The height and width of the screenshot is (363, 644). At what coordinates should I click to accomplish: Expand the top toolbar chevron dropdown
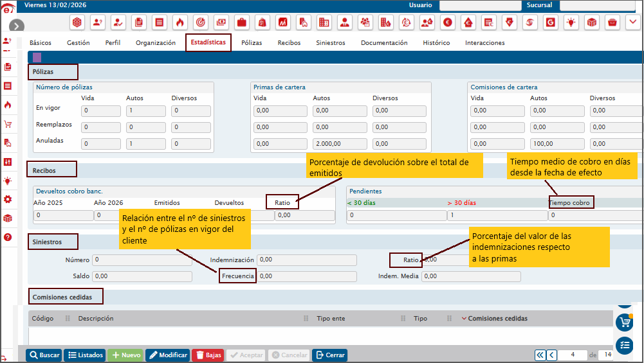(632, 22)
